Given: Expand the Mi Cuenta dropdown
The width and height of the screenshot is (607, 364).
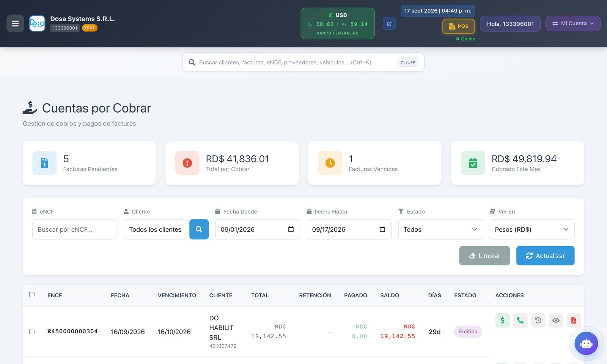Looking at the screenshot, I should [x=573, y=24].
